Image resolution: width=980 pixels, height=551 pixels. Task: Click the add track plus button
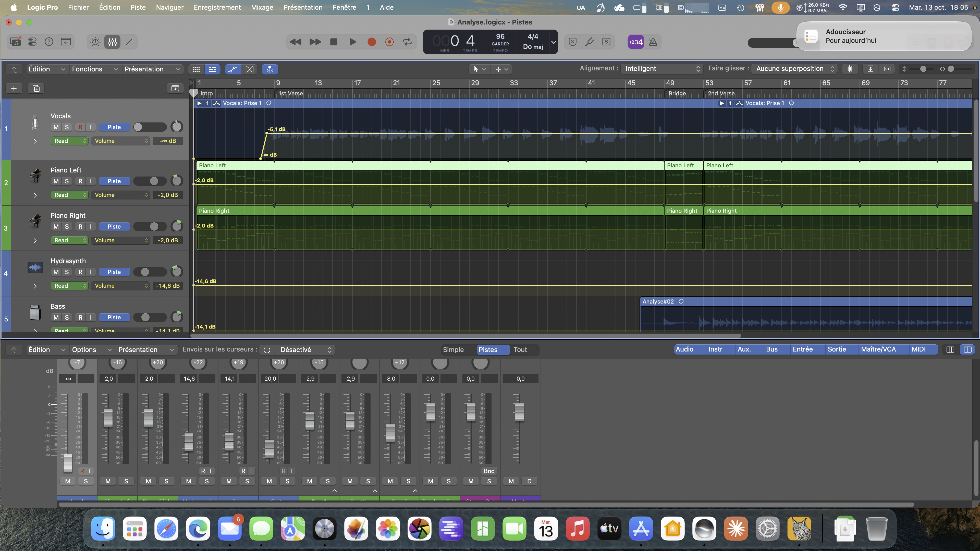14,89
